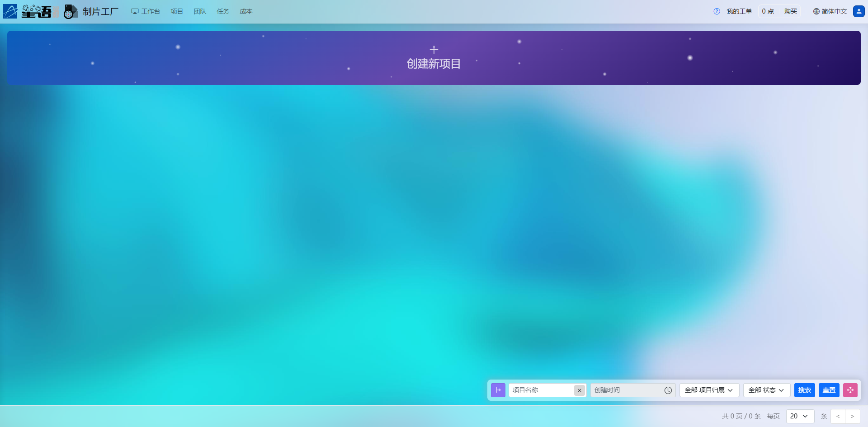Open the 20 per page size dropdown
The image size is (868, 427).
coord(799,416)
